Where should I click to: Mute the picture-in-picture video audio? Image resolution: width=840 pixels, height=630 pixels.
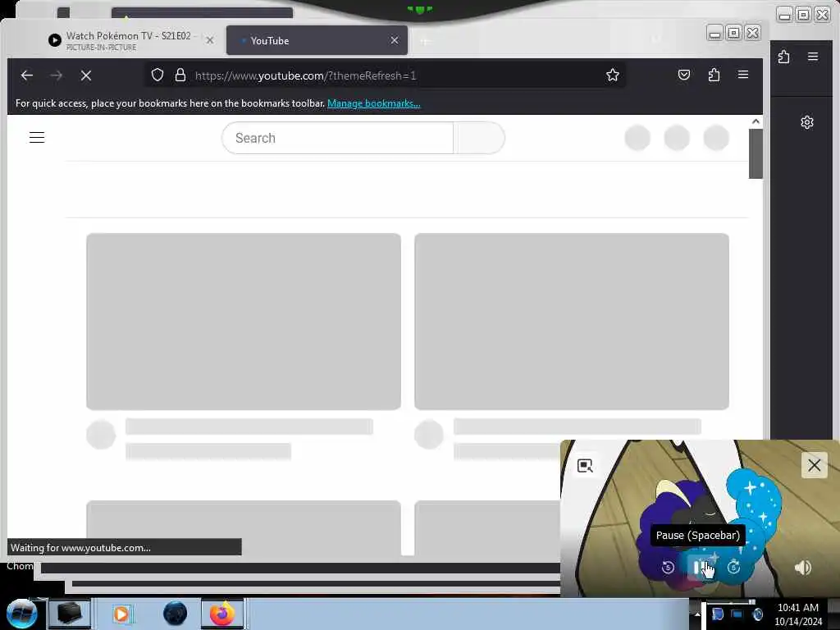[x=802, y=568]
